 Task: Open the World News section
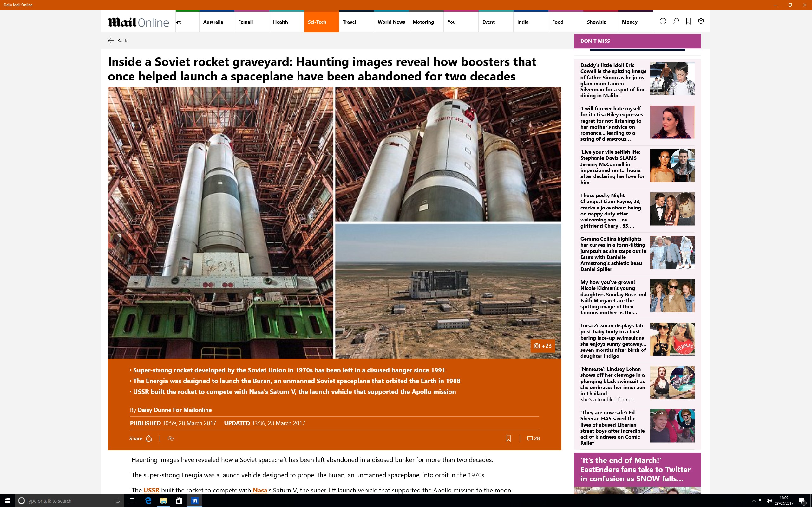click(x=391, y=22)
